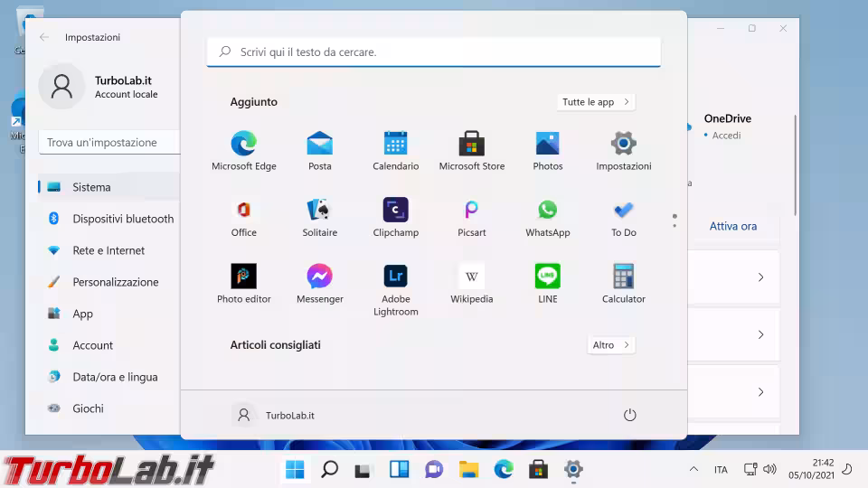This screenshot has height=488, width=868.
Task: Open the Widgets panel from taskbar
Action: click(x=399, y=469)
